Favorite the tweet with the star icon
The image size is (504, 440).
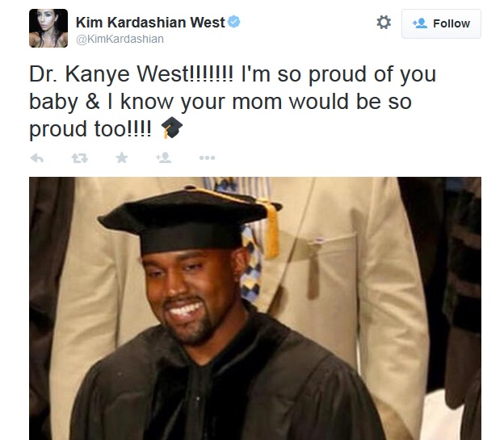122,157
